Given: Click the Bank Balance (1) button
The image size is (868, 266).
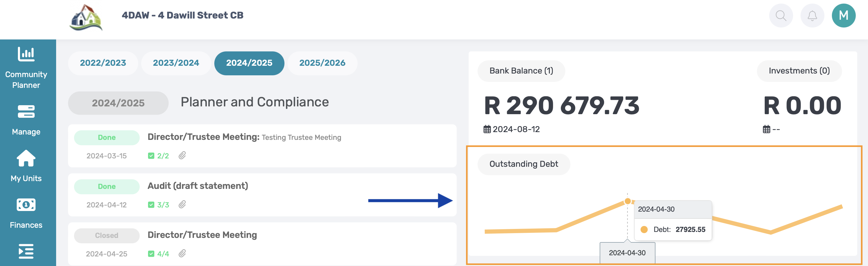Looking at the screenshot, I should tap(521, 71).
